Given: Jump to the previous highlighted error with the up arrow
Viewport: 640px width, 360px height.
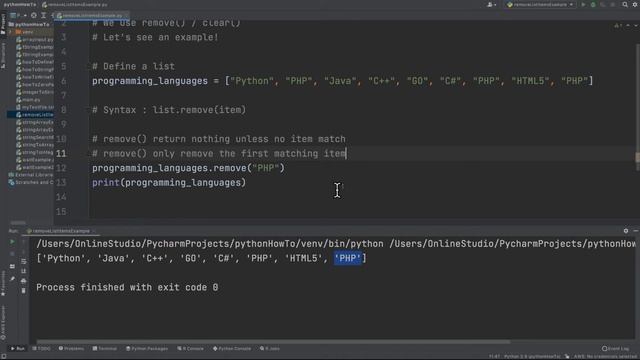Looking at the screenshot, I should click(x=628, y=25).
